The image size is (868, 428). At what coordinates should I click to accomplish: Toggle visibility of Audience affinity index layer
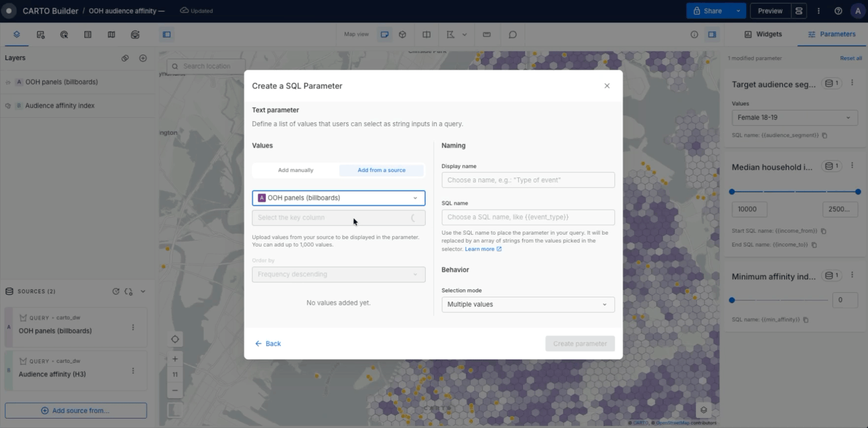pos(8,106)
